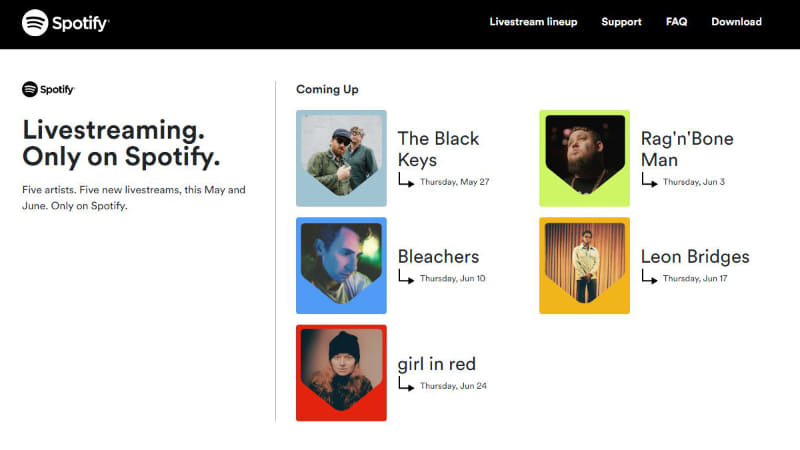The height and width of the screenshot is (450, 800).
Task: Click the date text Thursday, Jun 3
Action: click(694, 182)
